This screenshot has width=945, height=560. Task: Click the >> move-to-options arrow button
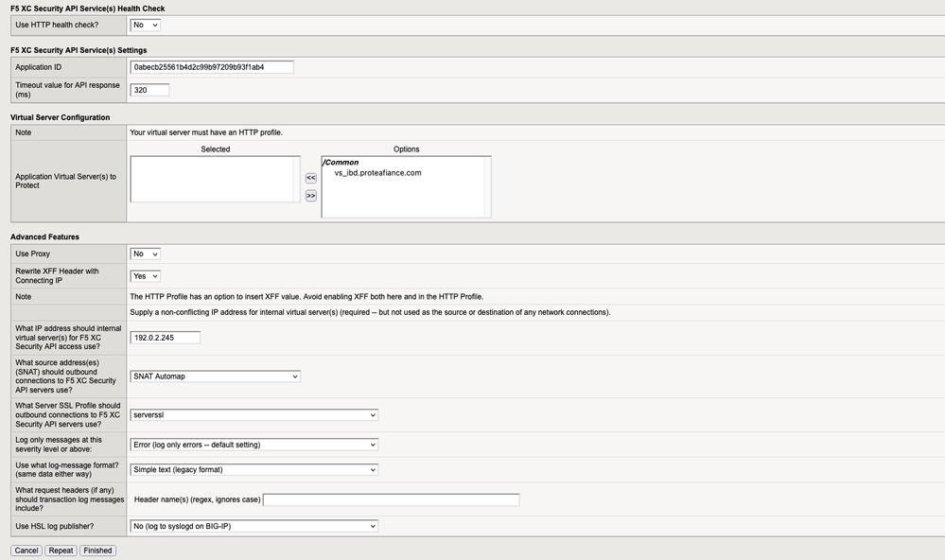tap(310, 196)
